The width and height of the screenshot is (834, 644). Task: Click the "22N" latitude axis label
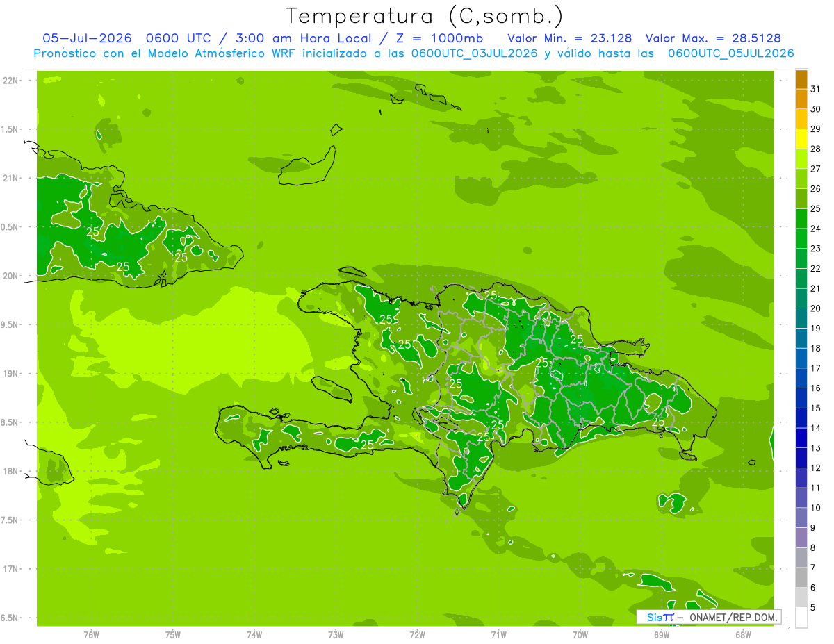pyautogui.click(x=10, y=81)
